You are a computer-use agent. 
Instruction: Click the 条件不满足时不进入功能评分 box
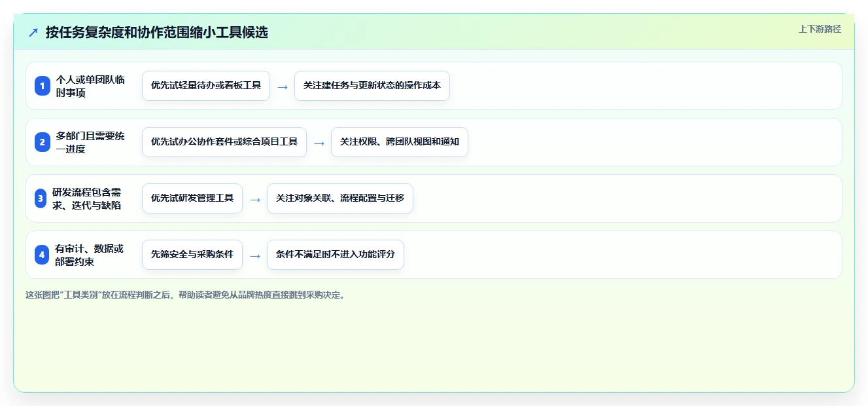coord(336,255)
